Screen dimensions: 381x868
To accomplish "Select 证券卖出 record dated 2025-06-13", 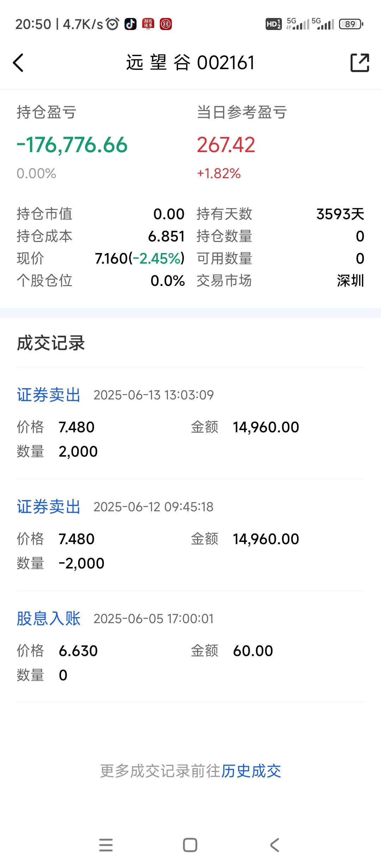I will pos(190,423).
